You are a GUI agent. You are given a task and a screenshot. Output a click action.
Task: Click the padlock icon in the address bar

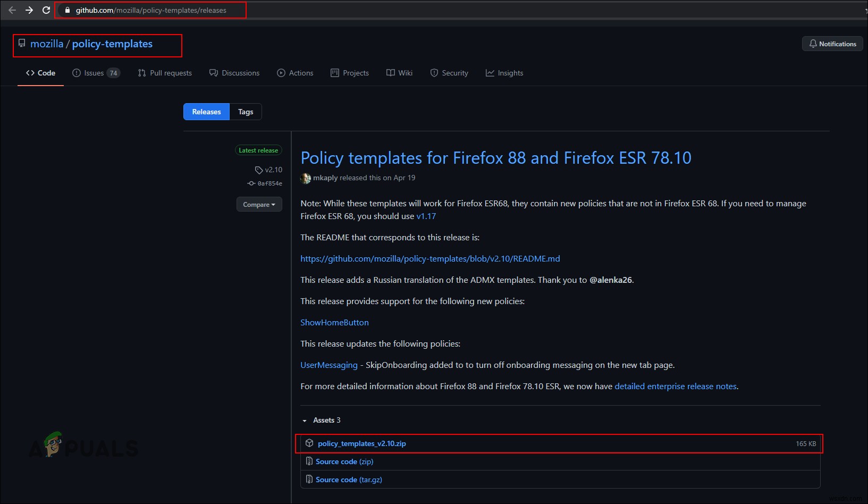pos(68,10)
